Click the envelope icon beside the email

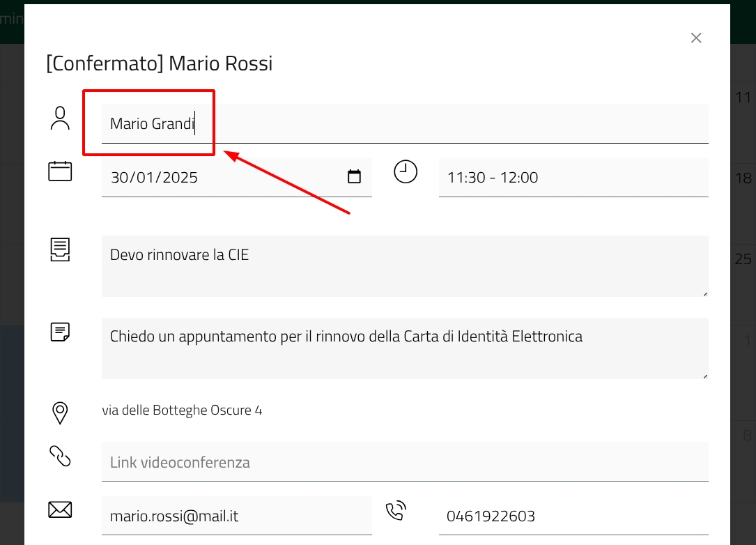60,510
